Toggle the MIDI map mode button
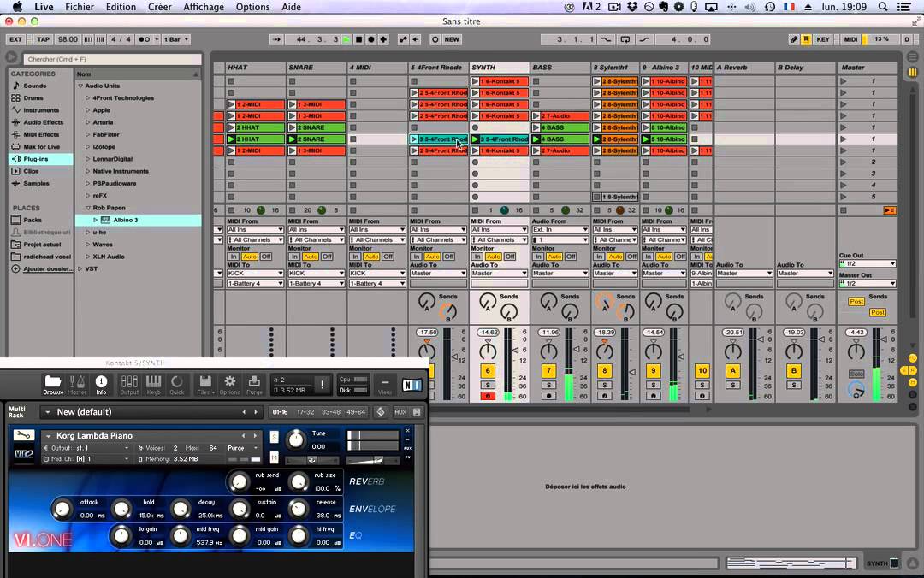The height and width of the screenshot is (578, 924). pyautogui.click(x=850, y=39)
